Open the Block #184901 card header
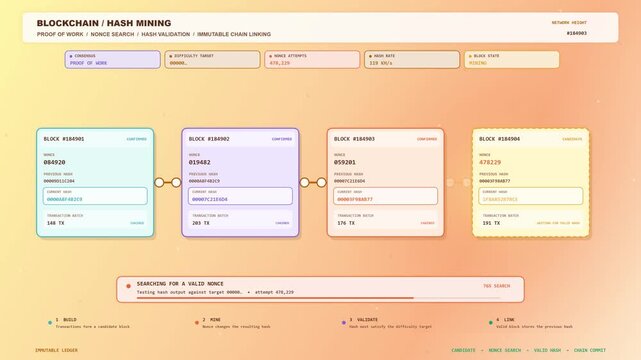The image size is (641, 360). [x=95, y=139]
